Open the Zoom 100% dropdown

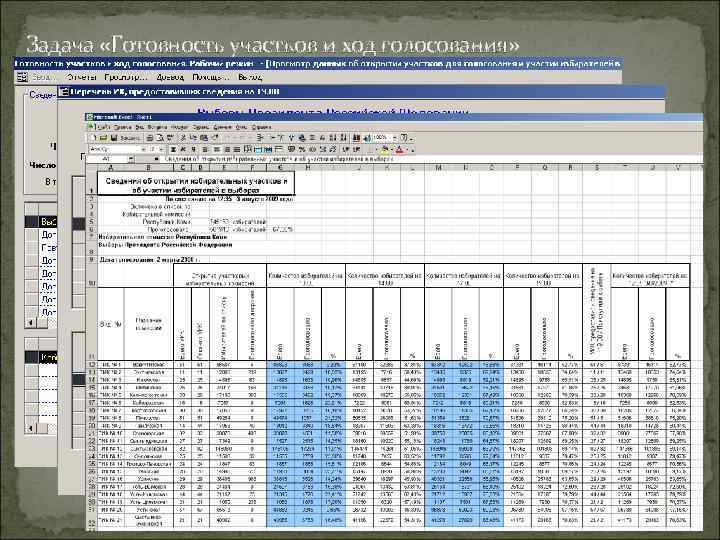(395, 138)
